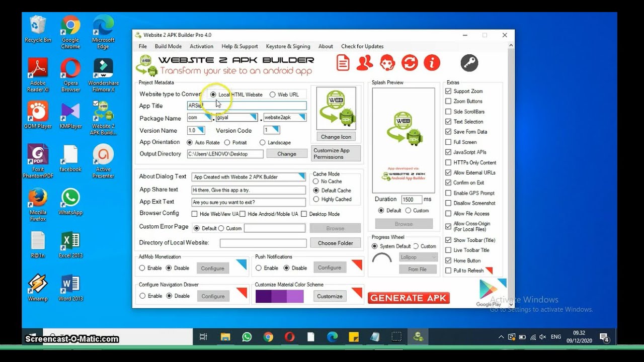Show hidden icons in system tray

[501, 337]
